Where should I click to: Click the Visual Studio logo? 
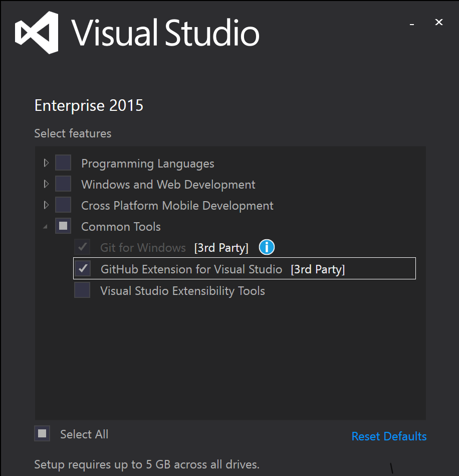36,32
